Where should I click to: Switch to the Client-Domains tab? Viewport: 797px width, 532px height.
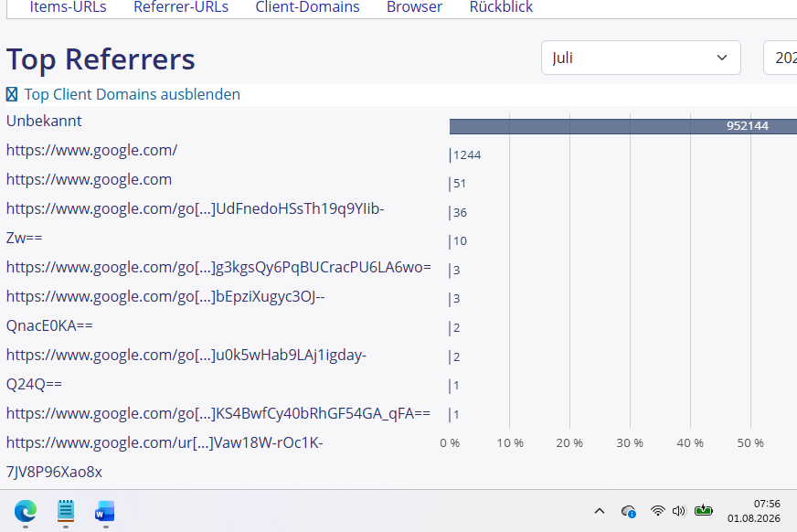[x=307, y=7]
